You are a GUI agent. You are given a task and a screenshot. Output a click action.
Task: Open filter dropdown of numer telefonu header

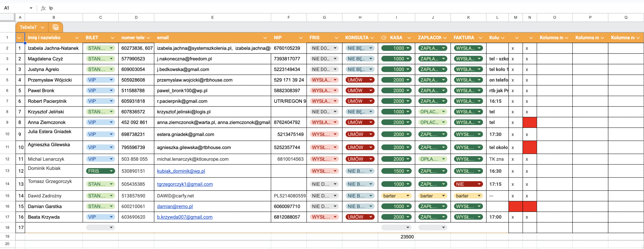[x=148, y=38]
